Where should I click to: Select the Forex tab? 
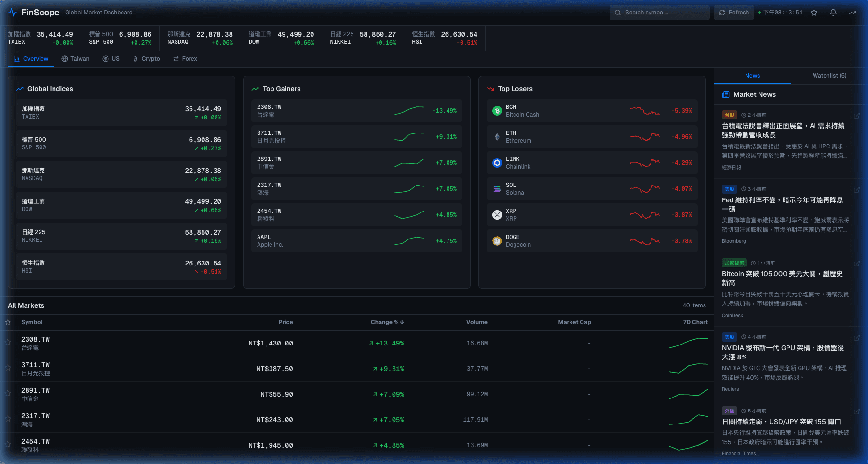[x=185, y=59]
